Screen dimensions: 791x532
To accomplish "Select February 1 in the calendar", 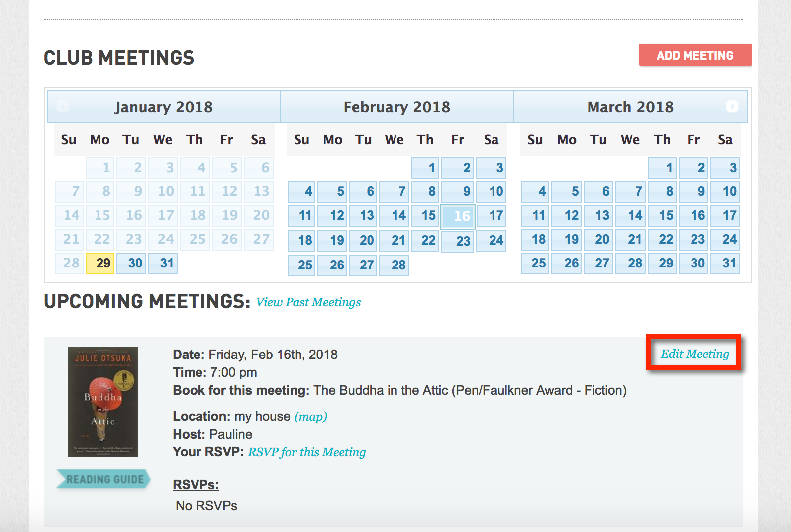I will 425,168.
